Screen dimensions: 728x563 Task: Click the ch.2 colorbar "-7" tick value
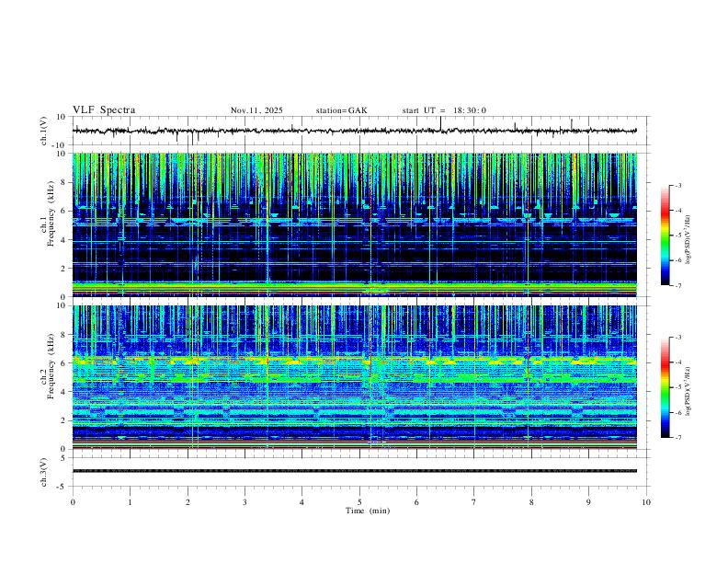[x=677, y=437]
